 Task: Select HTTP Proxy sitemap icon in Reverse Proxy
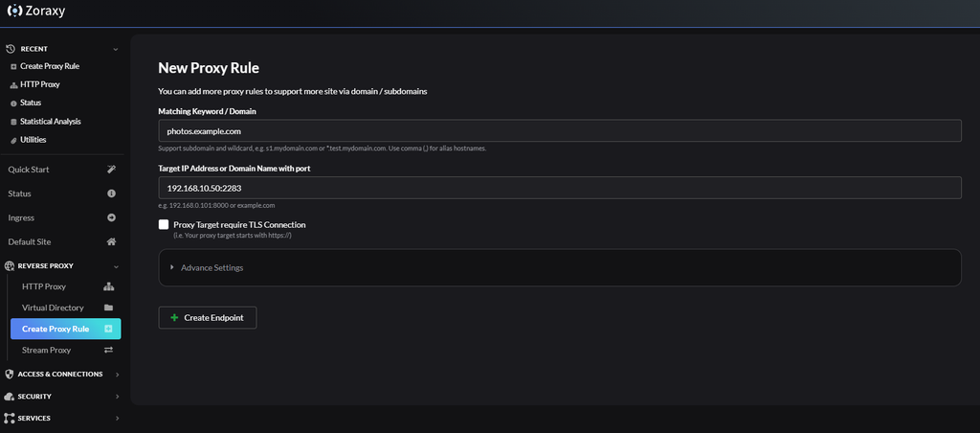point(108,286)
